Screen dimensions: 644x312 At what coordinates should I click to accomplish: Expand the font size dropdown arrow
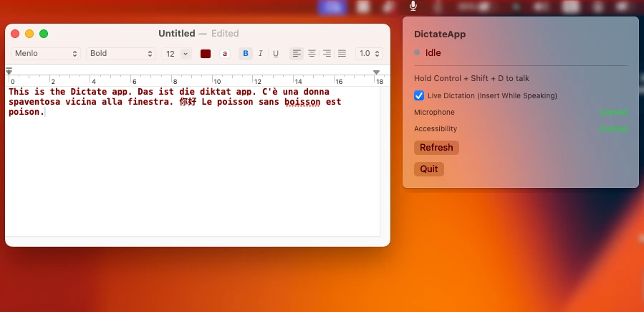(x=186, y=54)
